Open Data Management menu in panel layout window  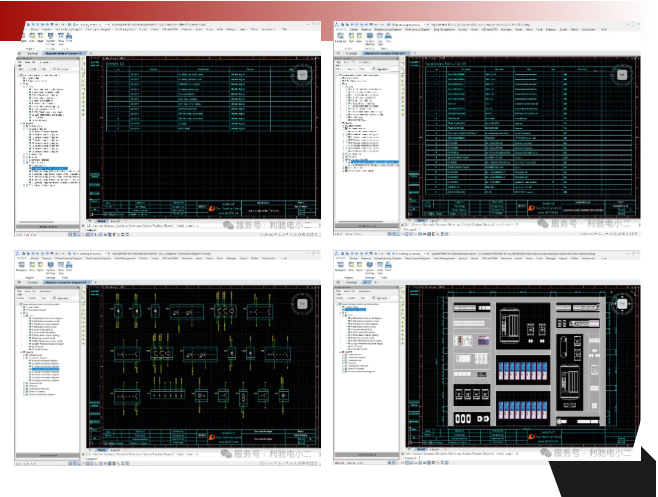pyautogui.click(x=444, y=258)
